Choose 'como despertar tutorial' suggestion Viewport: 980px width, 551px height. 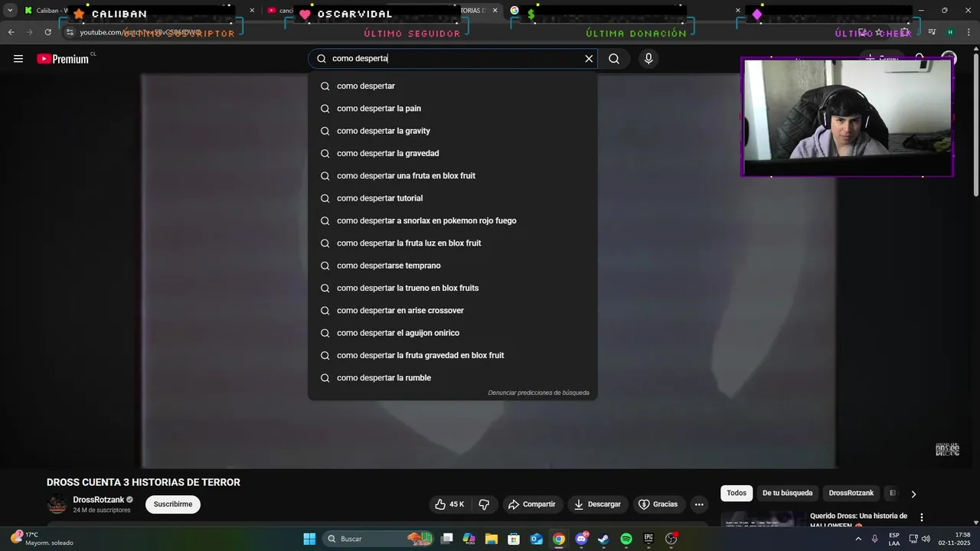(452, 198)
